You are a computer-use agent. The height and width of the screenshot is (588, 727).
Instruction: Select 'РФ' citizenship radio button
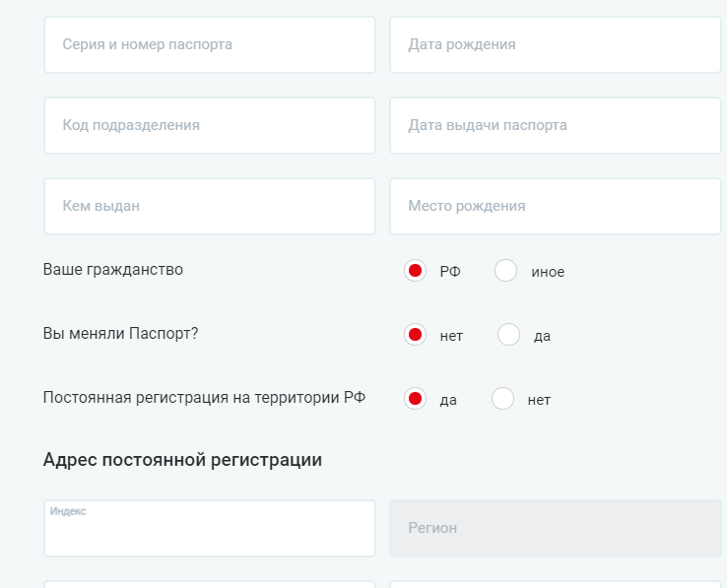coord(415,270)
